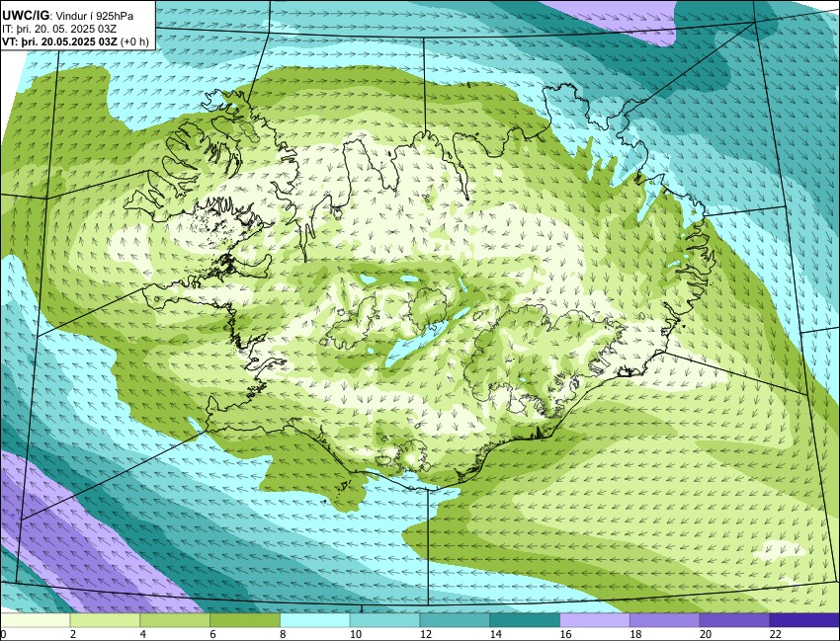Viewport: 840px width, 641px height.
Task: Click the legend value '22'
Action: tap(775, 634)
